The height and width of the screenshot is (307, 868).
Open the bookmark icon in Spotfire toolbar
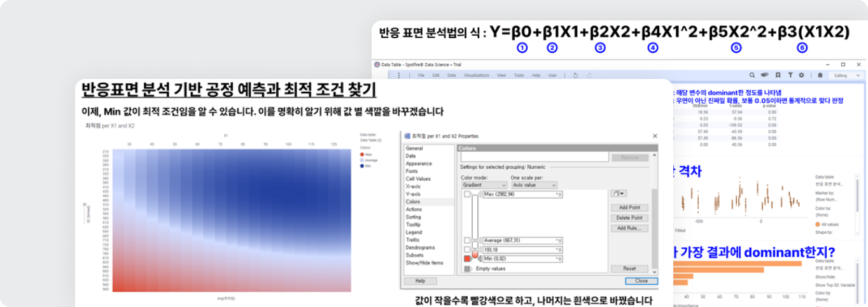[778, 75]
